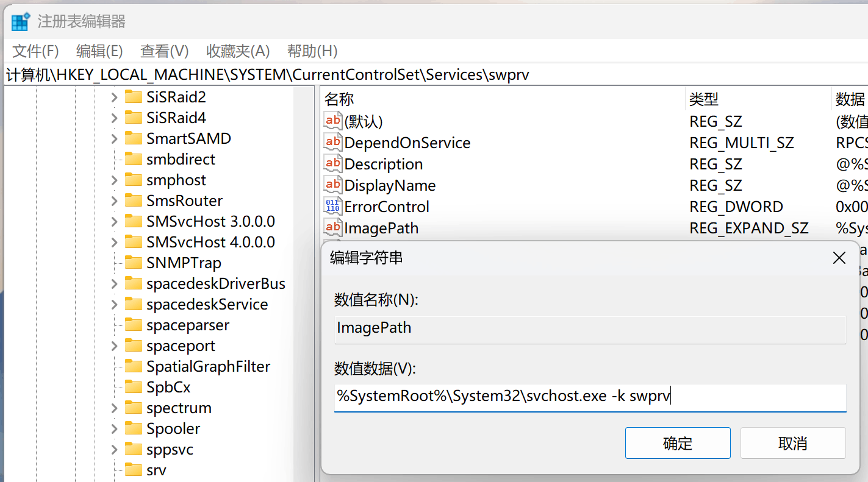868x482 pixels.
Task: Open the 文件(F) menu
Action: (x=36, y=51)
